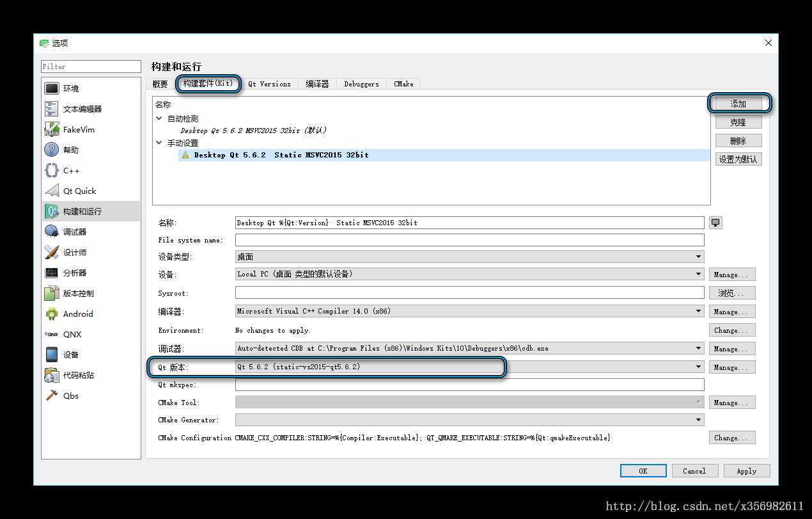Click the OK button
The image size is (812, 519).
pos(643,471)
